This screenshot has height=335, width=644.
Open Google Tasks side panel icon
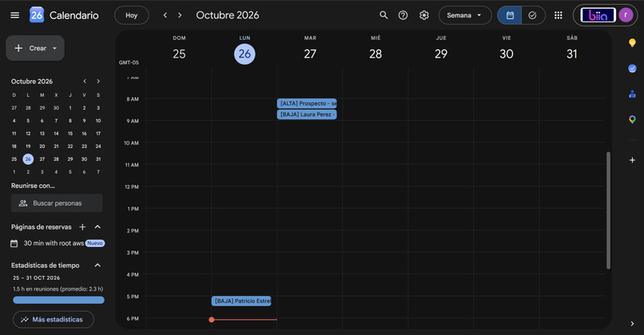632,68
